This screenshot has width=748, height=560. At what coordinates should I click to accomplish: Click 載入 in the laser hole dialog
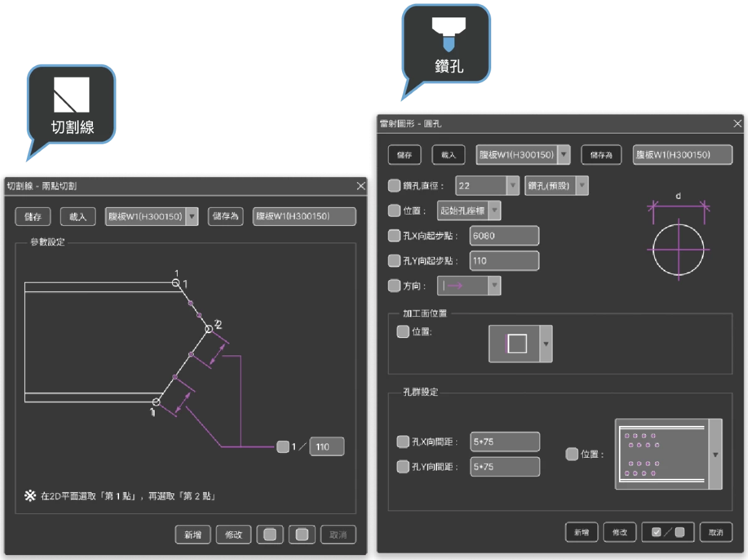[x=448, y=155]
